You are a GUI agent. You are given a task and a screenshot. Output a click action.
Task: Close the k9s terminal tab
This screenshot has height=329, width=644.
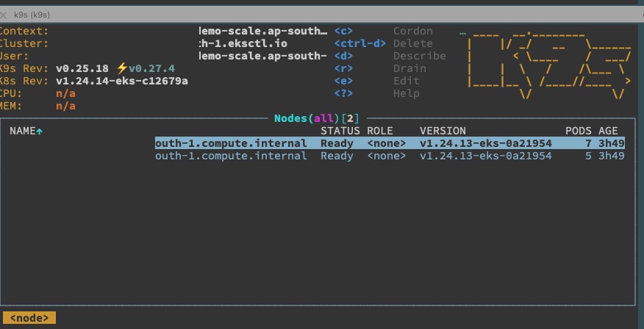(x=3, y=15)
